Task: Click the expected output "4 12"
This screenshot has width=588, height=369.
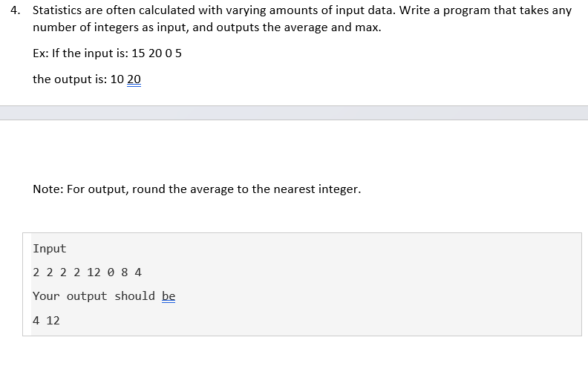Action: [x=46, y=321]
